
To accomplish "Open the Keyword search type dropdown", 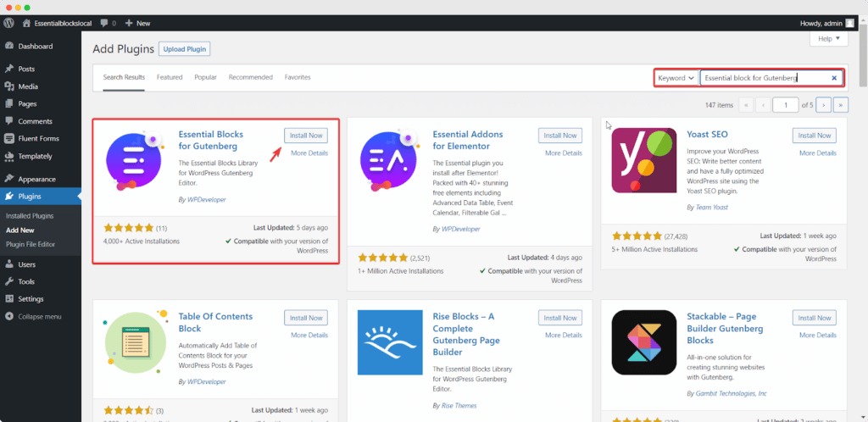I will (x=676, y=78).
